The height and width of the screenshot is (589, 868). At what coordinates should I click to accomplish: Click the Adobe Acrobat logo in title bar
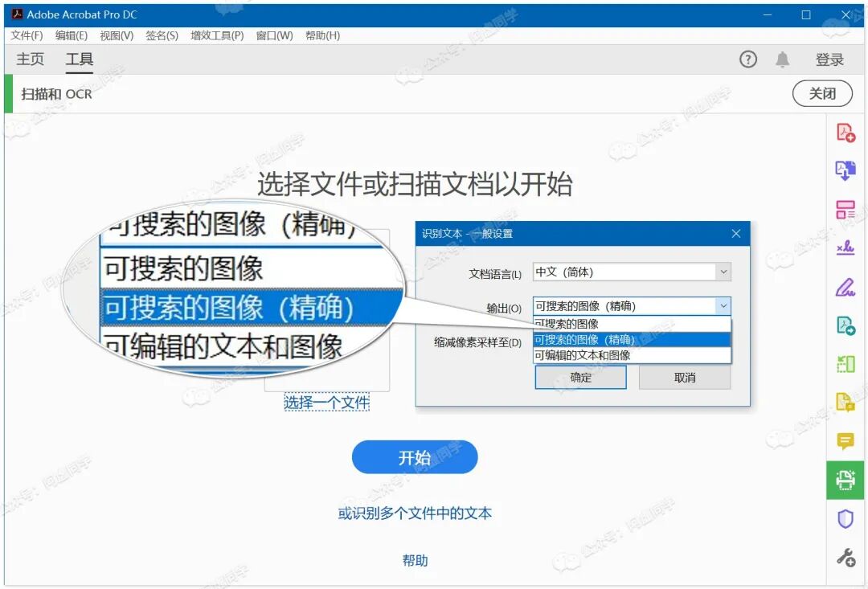(17, 14)
